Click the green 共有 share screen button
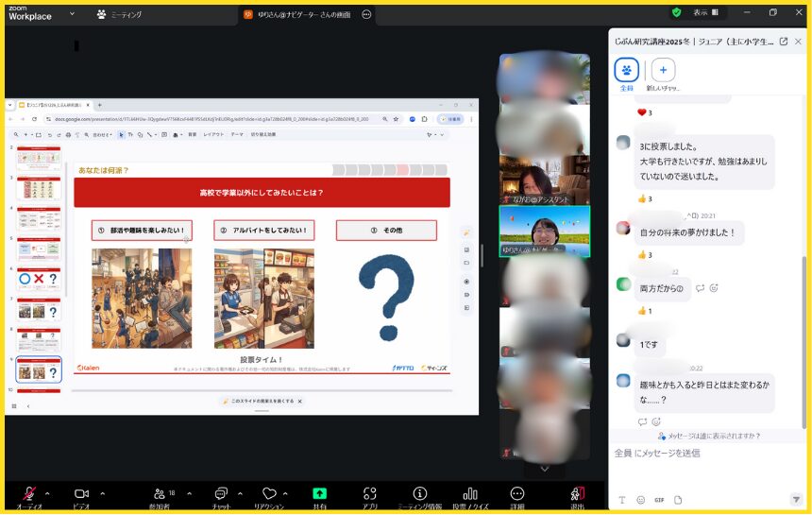Image resolution: width=812 pixels, height=515 pixels. [x=319, y=494]
